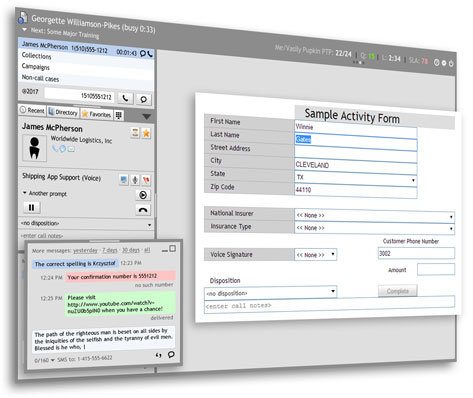This screenshot has width=473, height=398.
Task: Open the Voice Signature dropdown
Action: (315, 255)
